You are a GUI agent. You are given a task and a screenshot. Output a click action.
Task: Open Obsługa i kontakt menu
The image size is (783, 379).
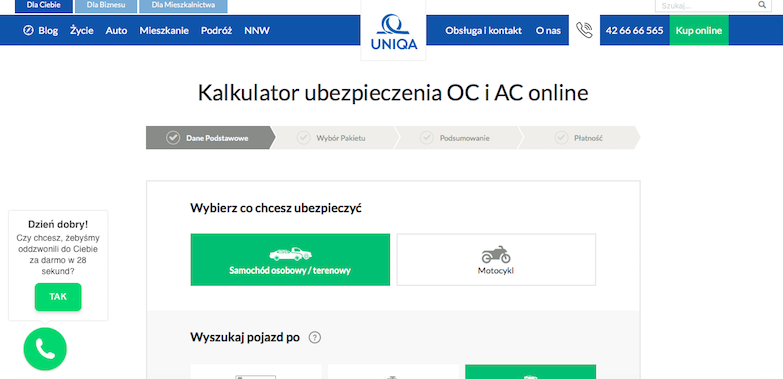tap(483, 30)
